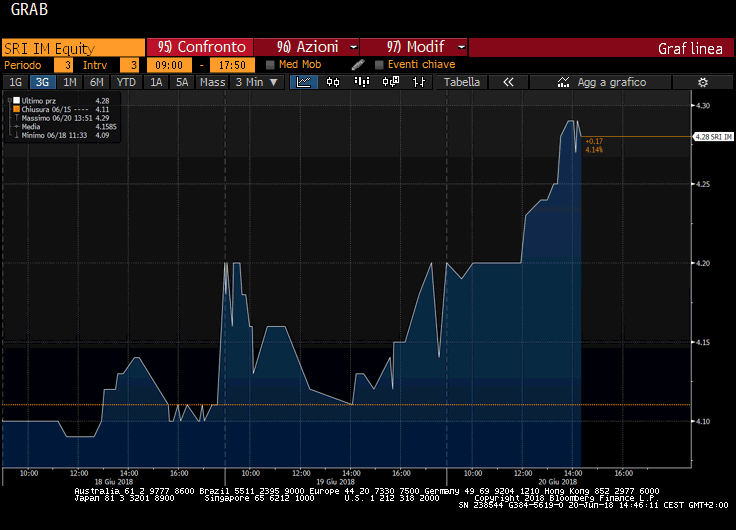Select the Mass range button
The image size is (736, 530).
[x=212, y=82]
